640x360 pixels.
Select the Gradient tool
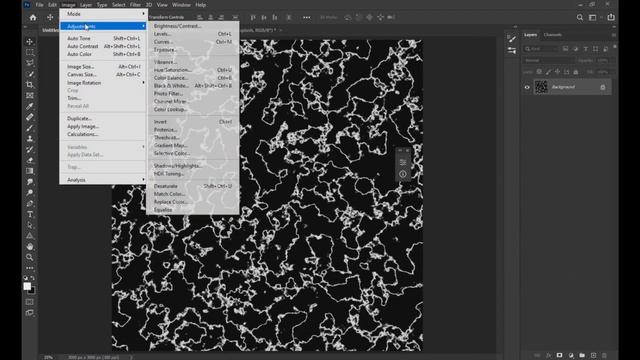click(30, 171)
